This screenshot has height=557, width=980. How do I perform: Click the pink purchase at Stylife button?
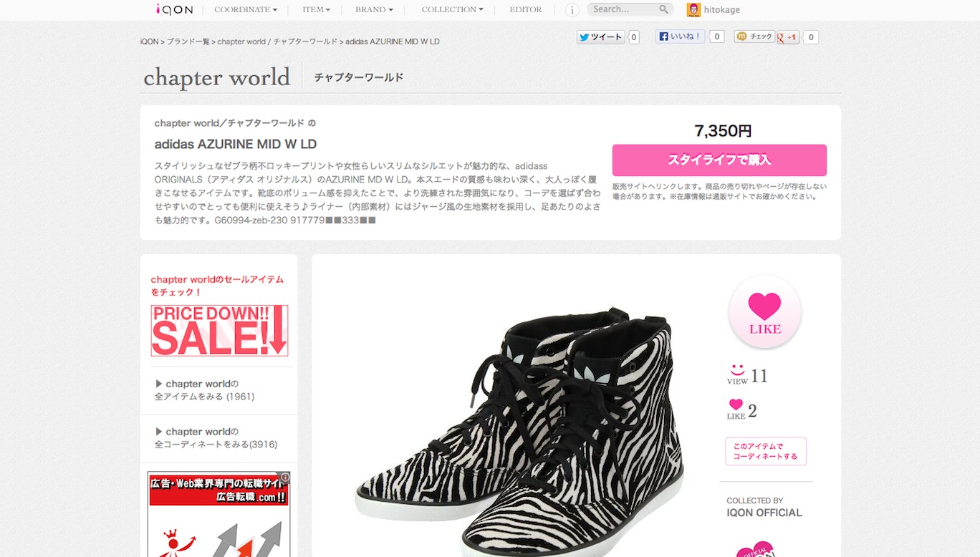[x=719, y=160]
